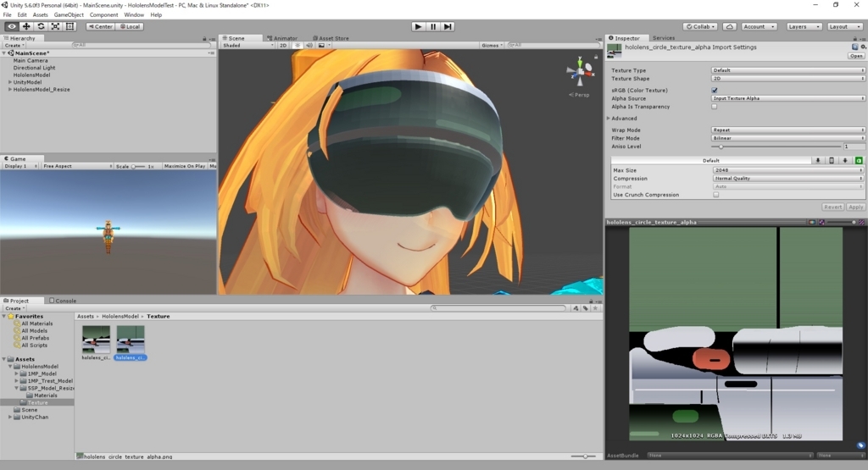Start Play mode
The width and height of the screenshot is (868, 470).
click(x=418, y=26)
